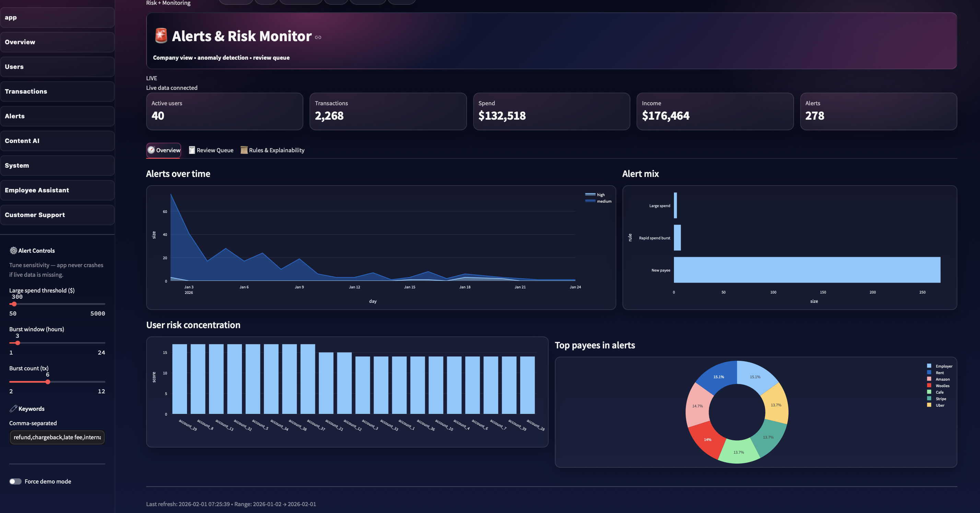
Task: Click the anchor link icon beside page title
Action: click(x=318, y=37)
